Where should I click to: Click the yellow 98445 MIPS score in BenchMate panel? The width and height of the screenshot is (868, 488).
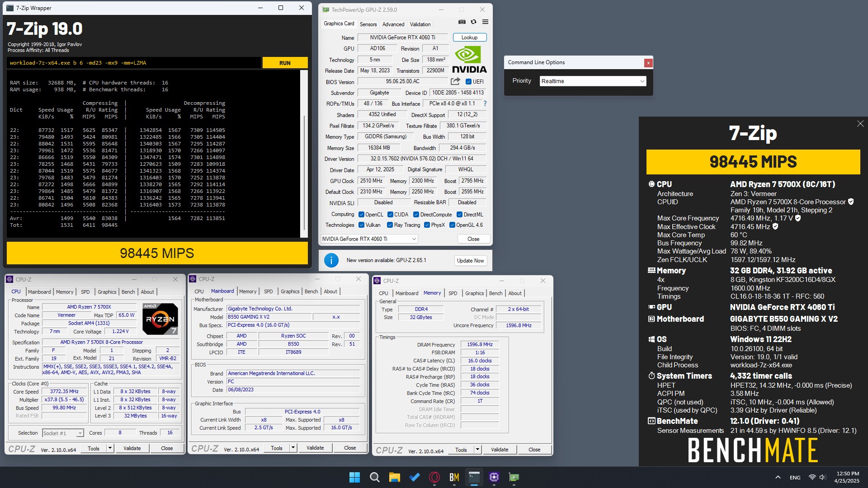tap(753, 162)
